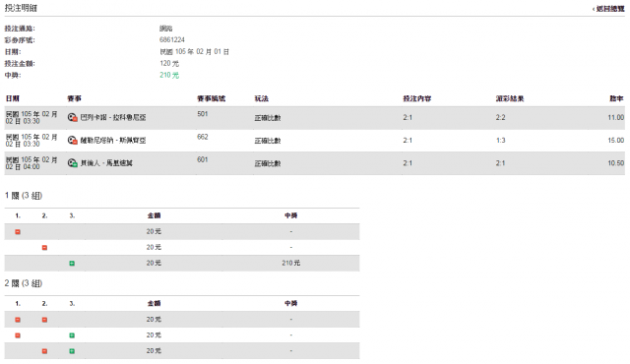Click the green 210 元 prize in summary
630x364 pixels.
coord(169,75)
